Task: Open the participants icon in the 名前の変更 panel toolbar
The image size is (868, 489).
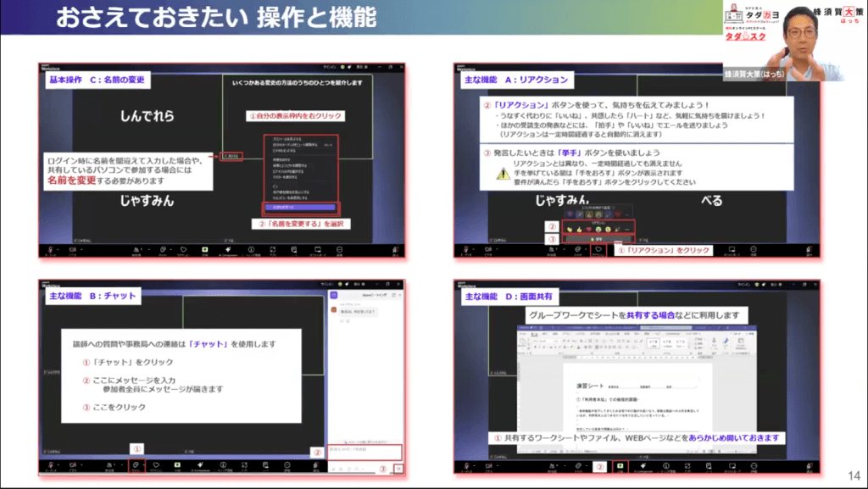Action: pos(136,249)
